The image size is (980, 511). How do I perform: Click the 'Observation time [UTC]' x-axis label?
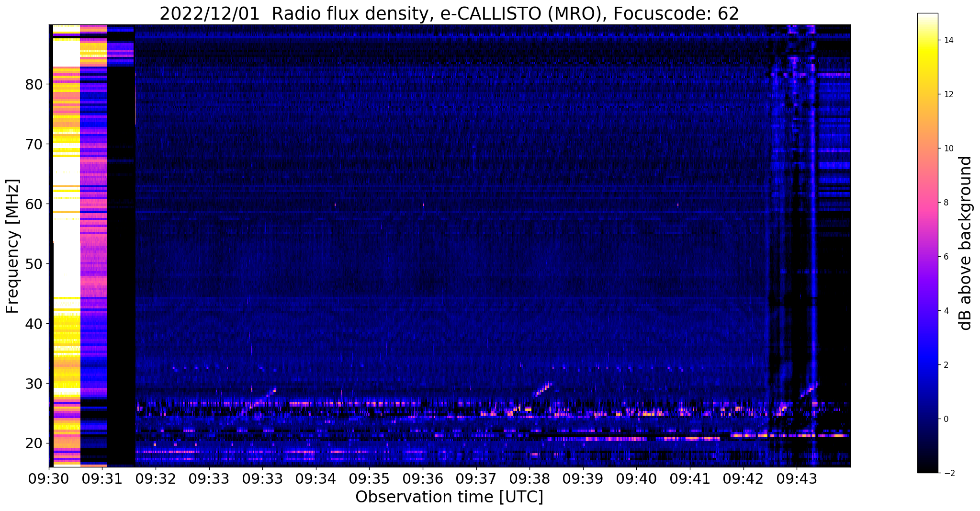point(449,497)
